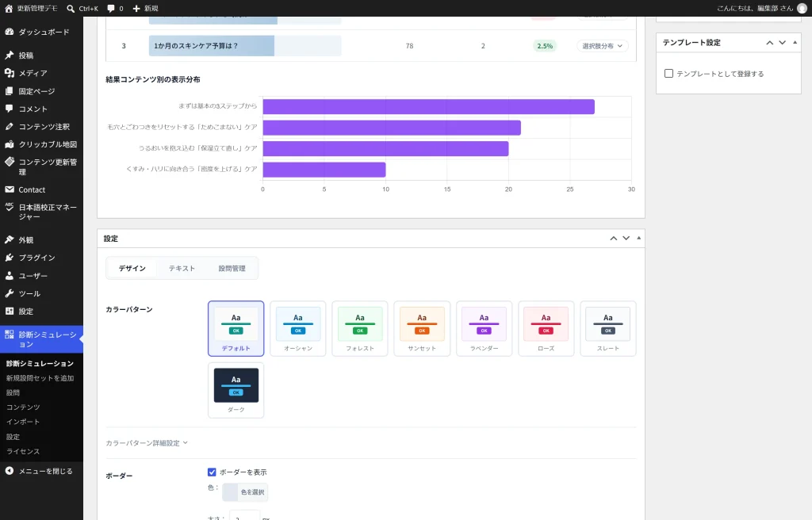Click the コメント comment icon in sidebar
Image resolution: width=812 pixels, height=520 pixels.
click(x=10, y=109)
